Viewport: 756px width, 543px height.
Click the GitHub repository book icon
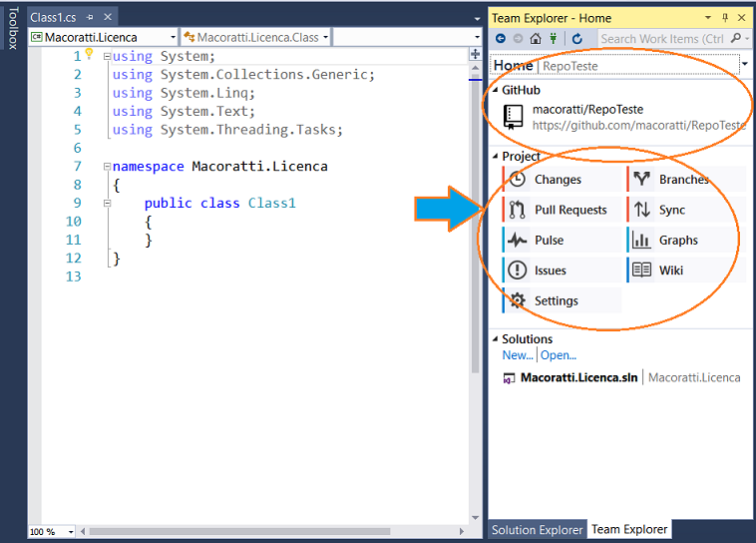click(513, 118)
